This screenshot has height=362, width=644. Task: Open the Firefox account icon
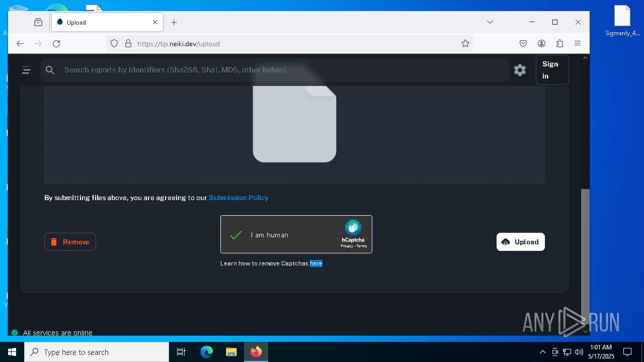tap(541, 44)
